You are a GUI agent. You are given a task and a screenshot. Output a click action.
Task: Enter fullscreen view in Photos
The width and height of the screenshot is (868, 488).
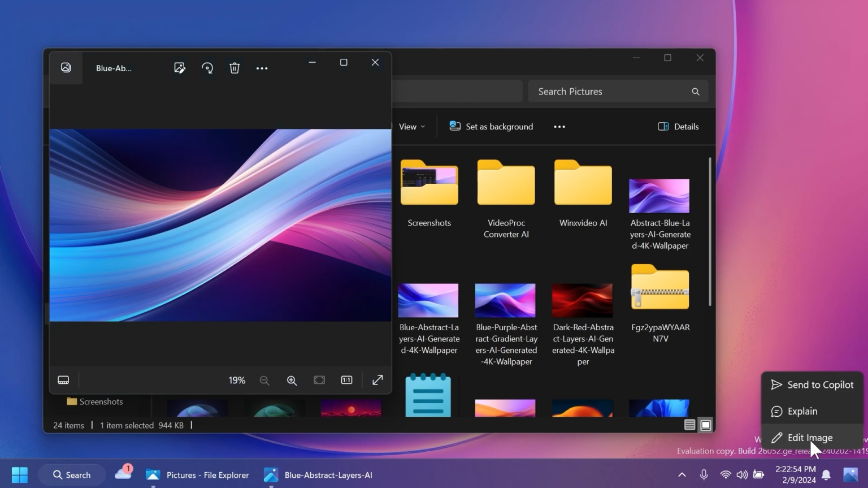coord(376,380)
